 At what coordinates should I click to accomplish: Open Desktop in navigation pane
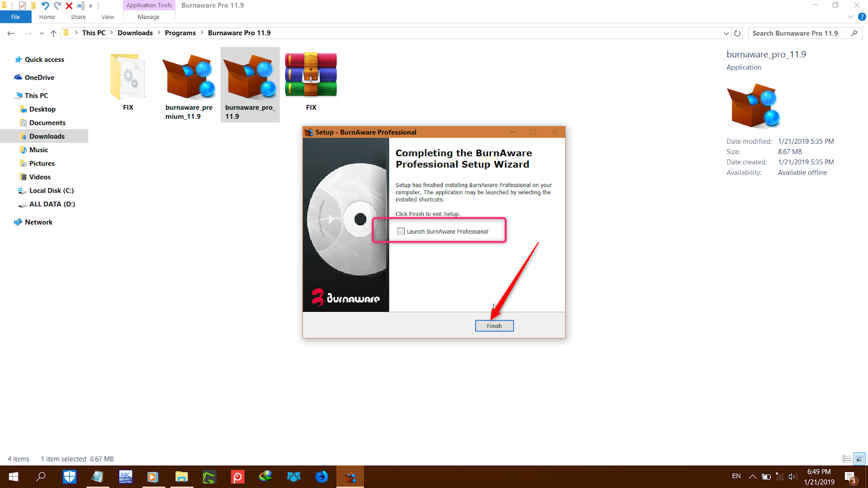click(x=37, y=109)
